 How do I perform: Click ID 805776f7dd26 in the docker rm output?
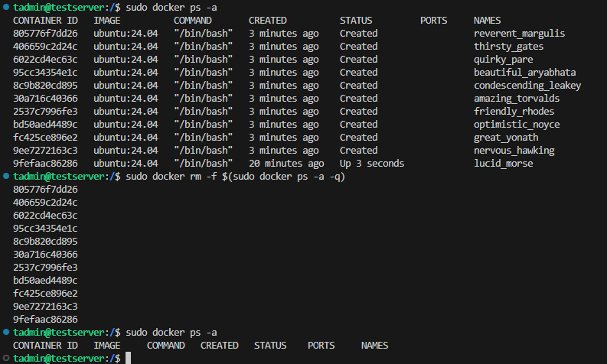coord(45,190)
